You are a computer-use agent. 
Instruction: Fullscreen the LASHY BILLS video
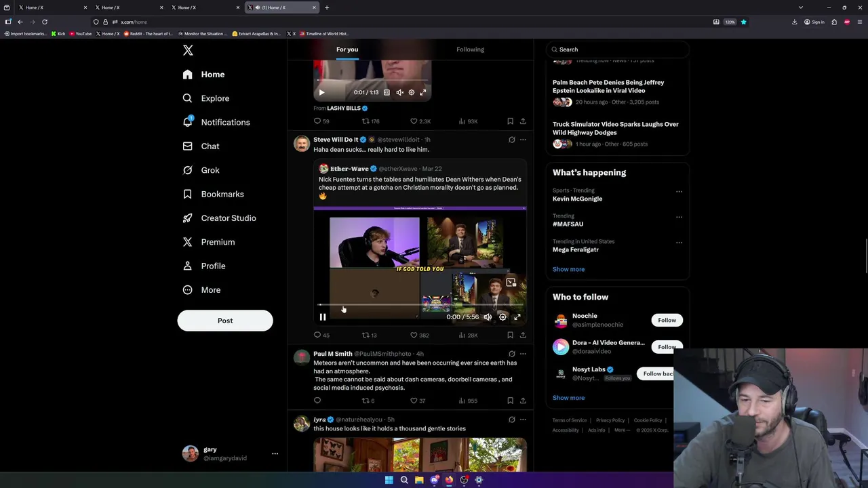click(x=422, y=92)
